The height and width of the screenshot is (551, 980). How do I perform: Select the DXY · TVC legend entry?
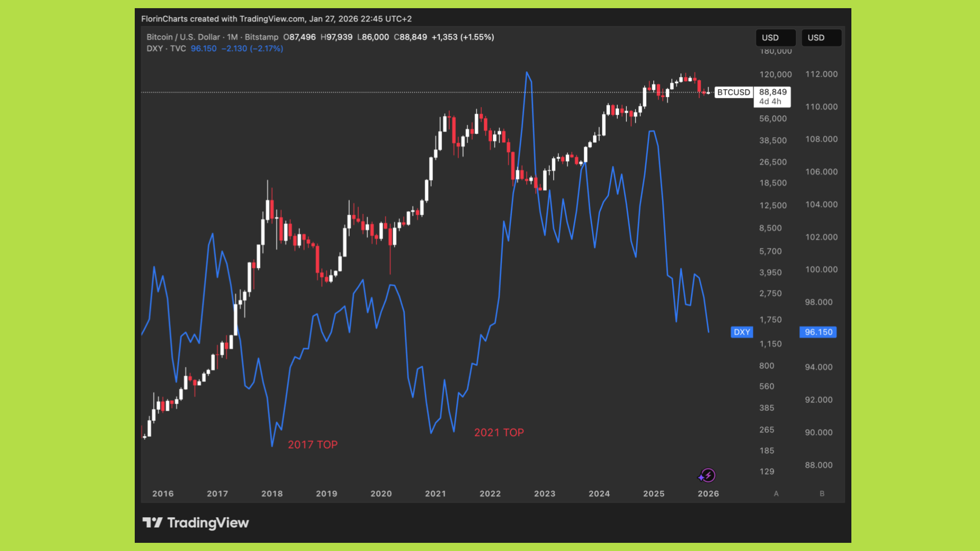click(x=166, y=48)
